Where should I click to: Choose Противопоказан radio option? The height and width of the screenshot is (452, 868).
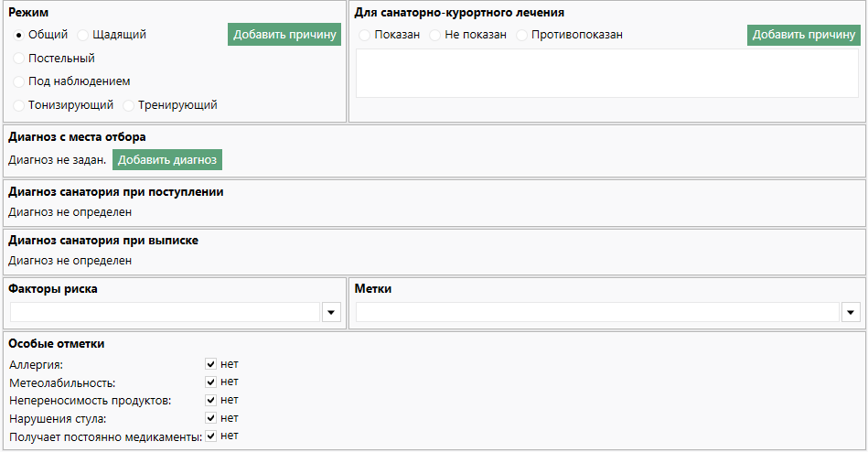[522, 35]
